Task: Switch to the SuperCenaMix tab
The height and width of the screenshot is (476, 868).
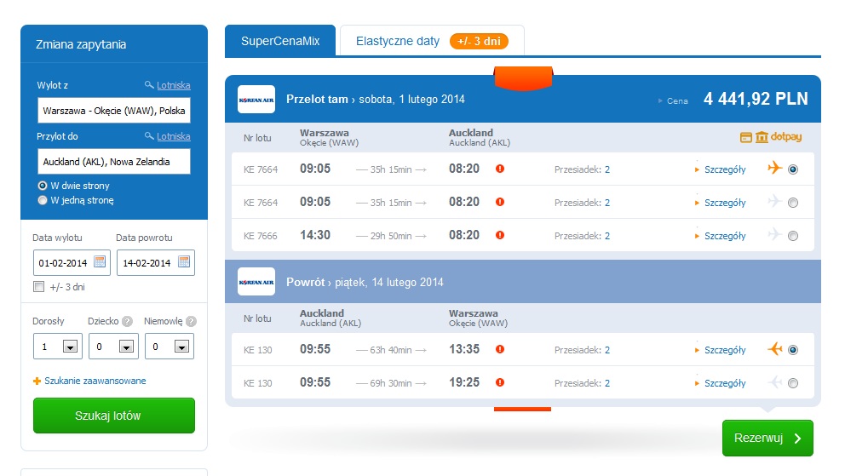Action: (x=280, y=40)
